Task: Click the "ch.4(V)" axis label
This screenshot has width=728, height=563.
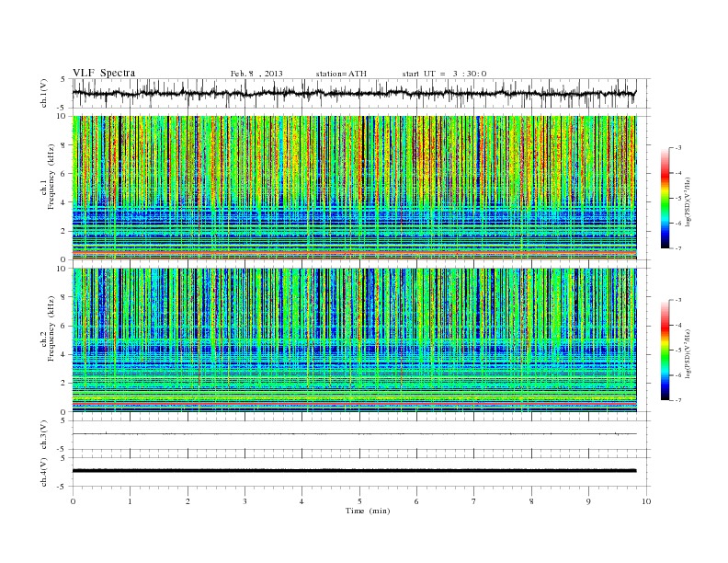Action: pos(44,473)
